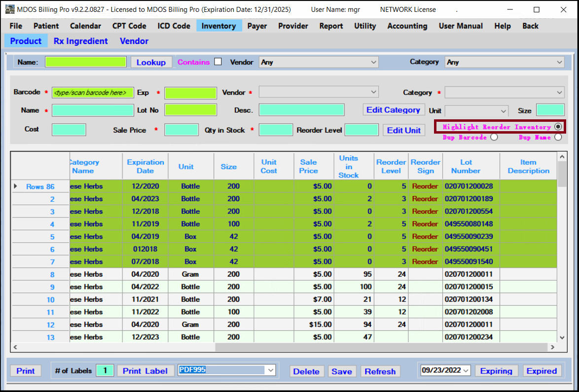Toggle the Contains checkbox
579x392 pixels.
218,62
